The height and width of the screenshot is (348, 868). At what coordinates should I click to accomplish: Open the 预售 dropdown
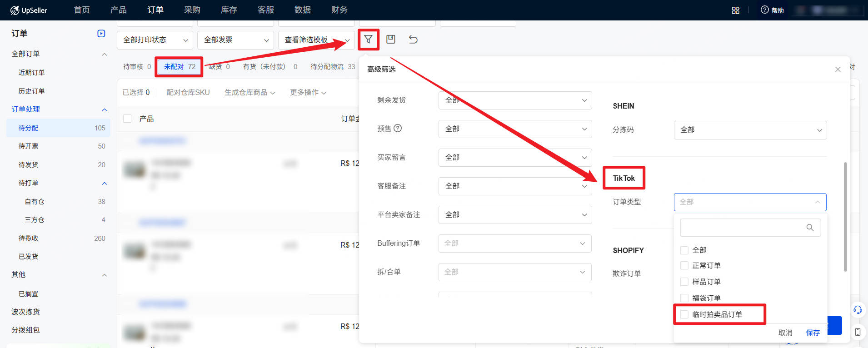[515, 129]
